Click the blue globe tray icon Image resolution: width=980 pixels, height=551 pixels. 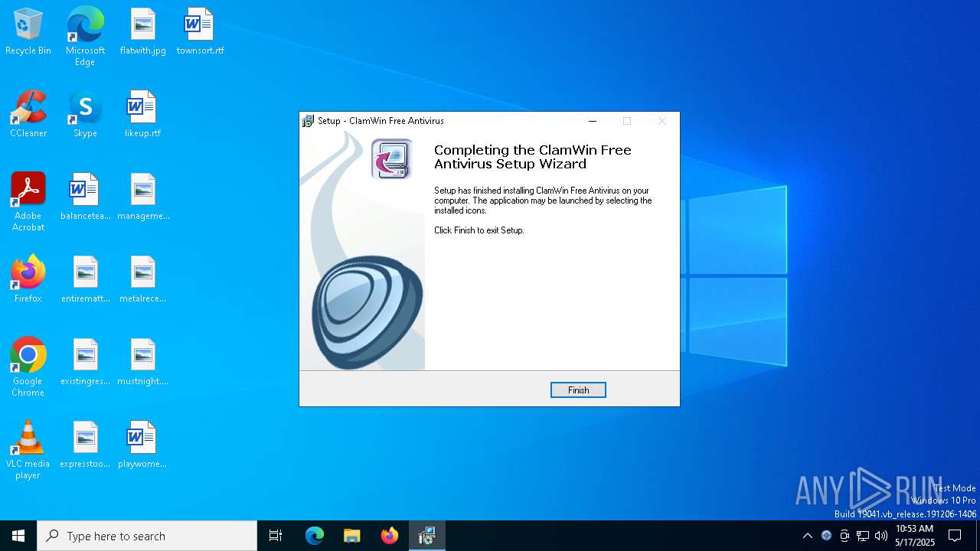click(826, 536)
